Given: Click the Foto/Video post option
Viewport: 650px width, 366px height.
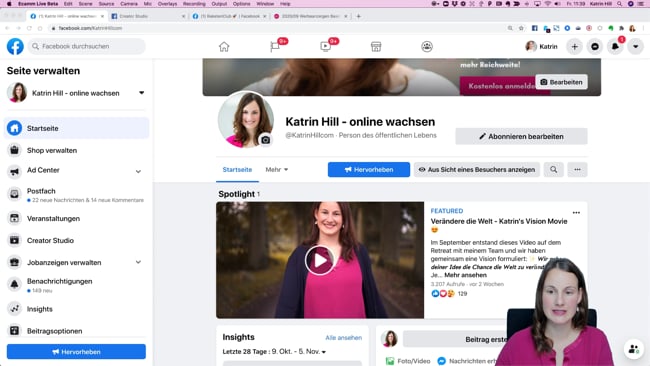Looking at the screenshot, I should click(408, 361).
